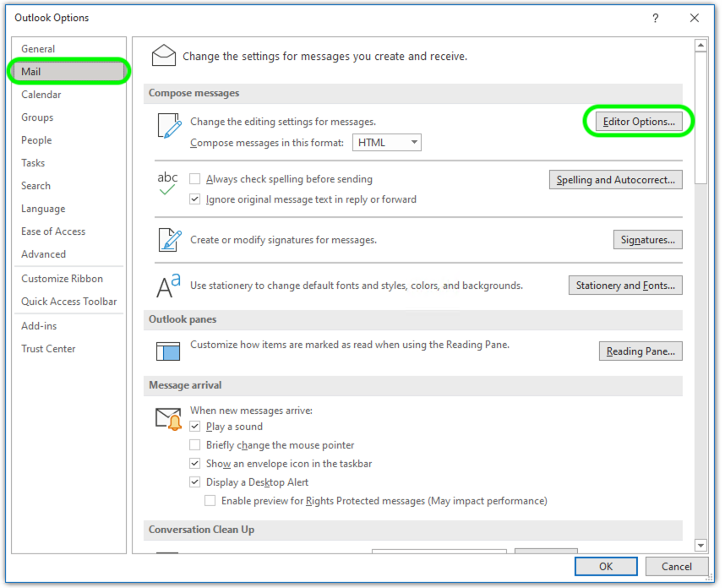The height and width of the screenshot is (588, 725).
Task: Click the scrollbar down arrow
Action: coord(700,546)
